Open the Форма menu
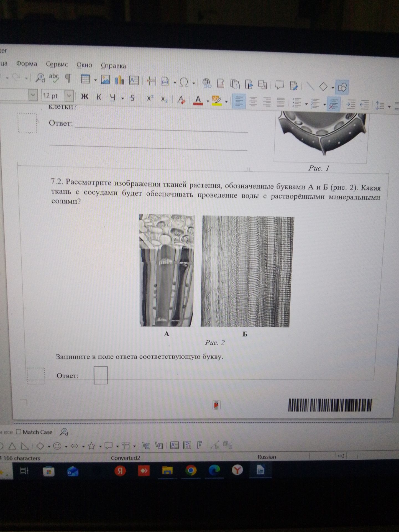 tap(27, 64)
